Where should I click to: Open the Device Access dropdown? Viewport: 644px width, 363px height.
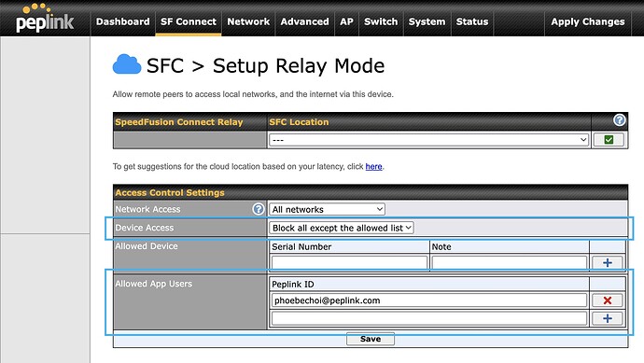pos(342,228)
